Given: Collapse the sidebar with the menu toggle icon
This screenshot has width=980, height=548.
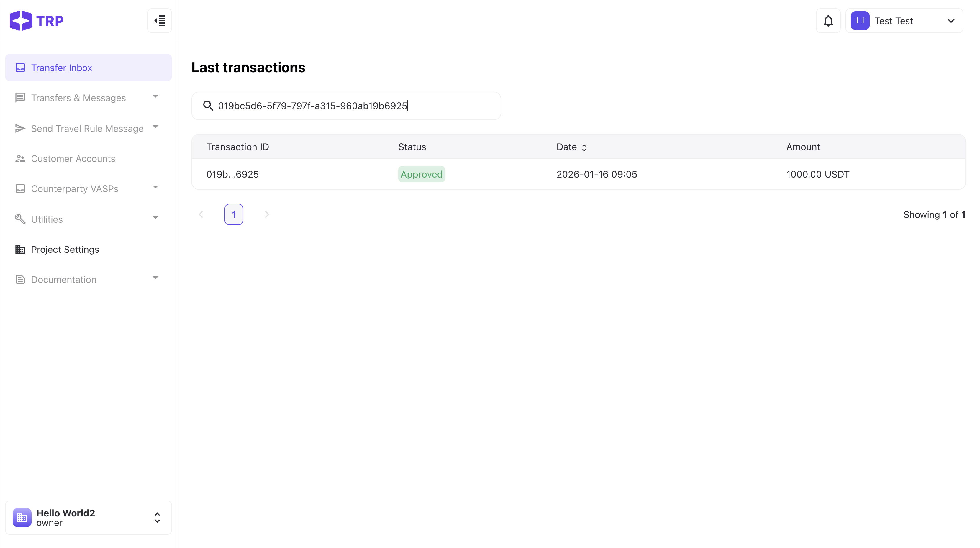Looking at the screenshot, I should point(159,21).
